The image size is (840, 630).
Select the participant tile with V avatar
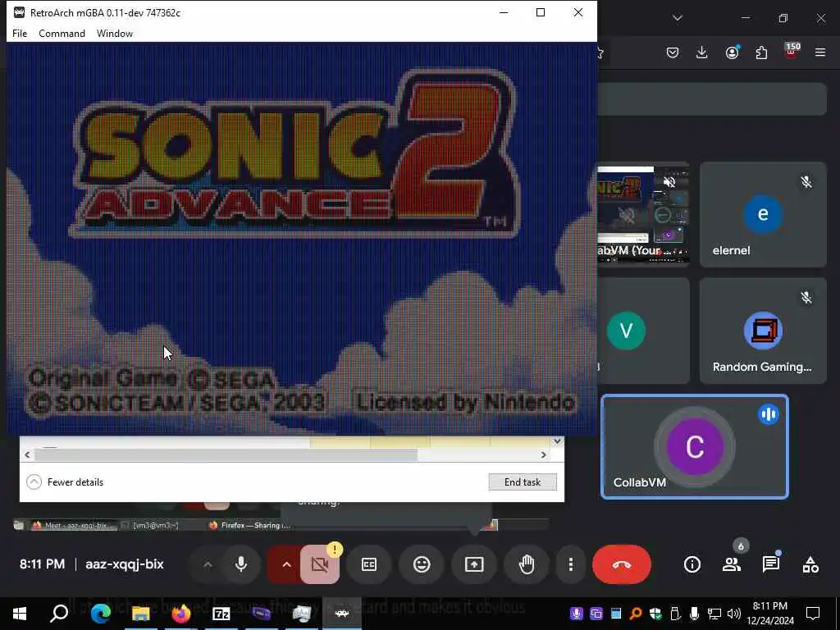(643, 331)
